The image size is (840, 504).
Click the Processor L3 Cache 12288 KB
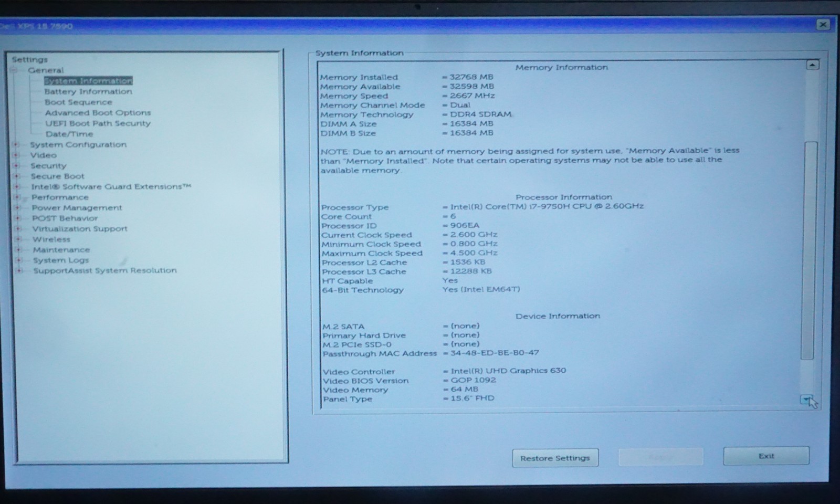pos(471,271)
